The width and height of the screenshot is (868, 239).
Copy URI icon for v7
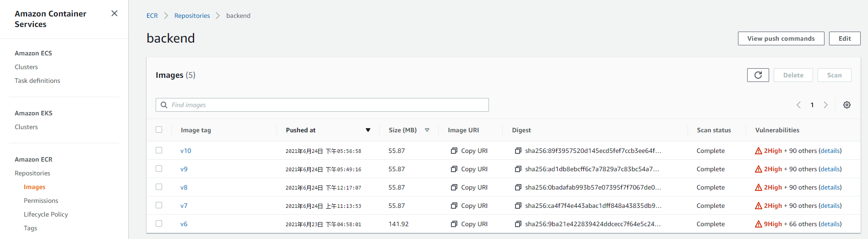(x=454, y=206)
